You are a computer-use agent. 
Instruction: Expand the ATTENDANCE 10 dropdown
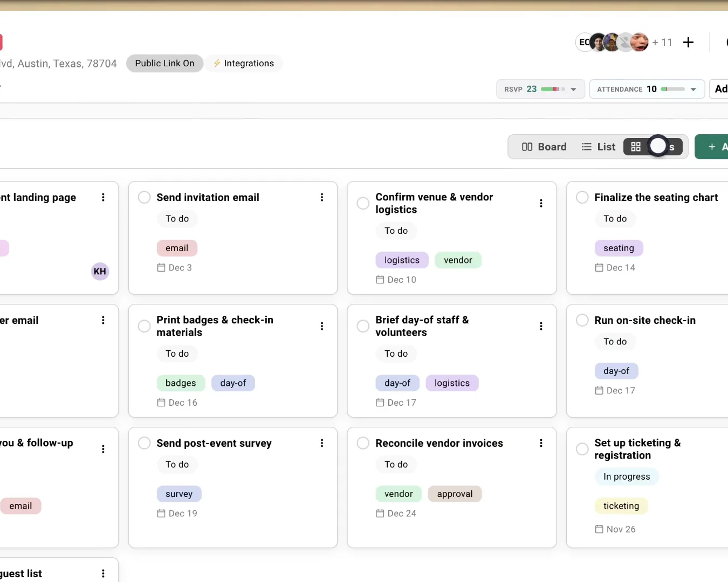click(647, 89)
